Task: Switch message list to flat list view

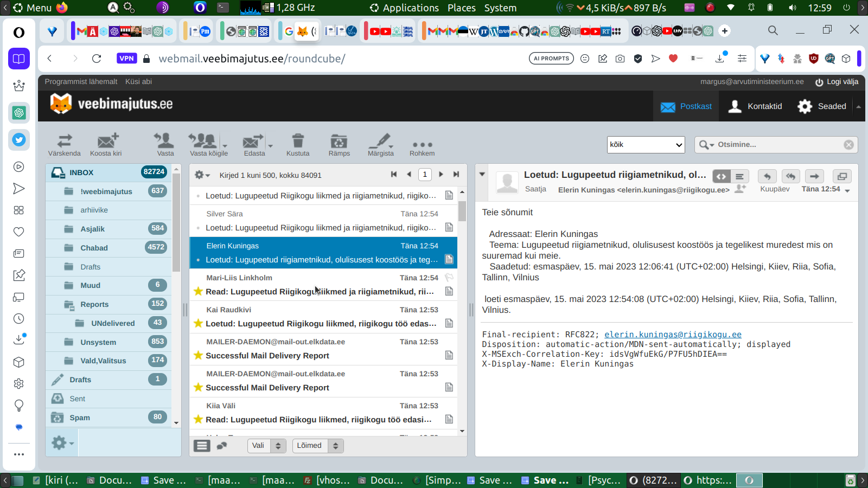Action: (202, 446)
